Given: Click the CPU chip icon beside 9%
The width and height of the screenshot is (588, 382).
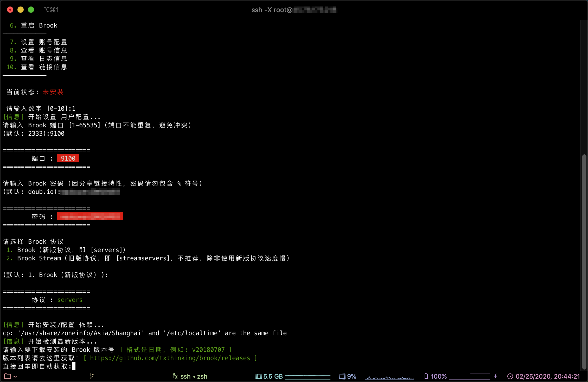Looking at the screenshot, I should (342, 376).
